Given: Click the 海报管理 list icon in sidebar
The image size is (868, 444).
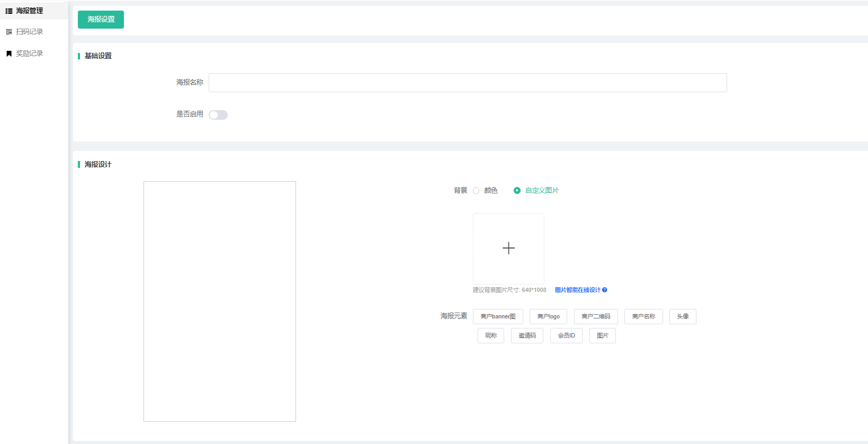Looking at the screenshot, I should pos(9,11).
